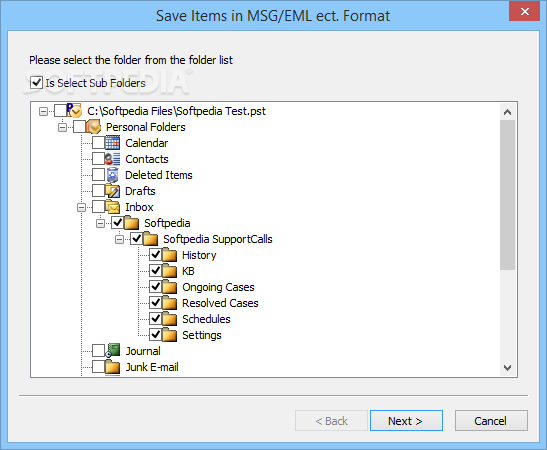The height and width of the screenshot is (450, 547).
Task: Check the Inbox folder checkbox
Action: click(x=98, y=207)
